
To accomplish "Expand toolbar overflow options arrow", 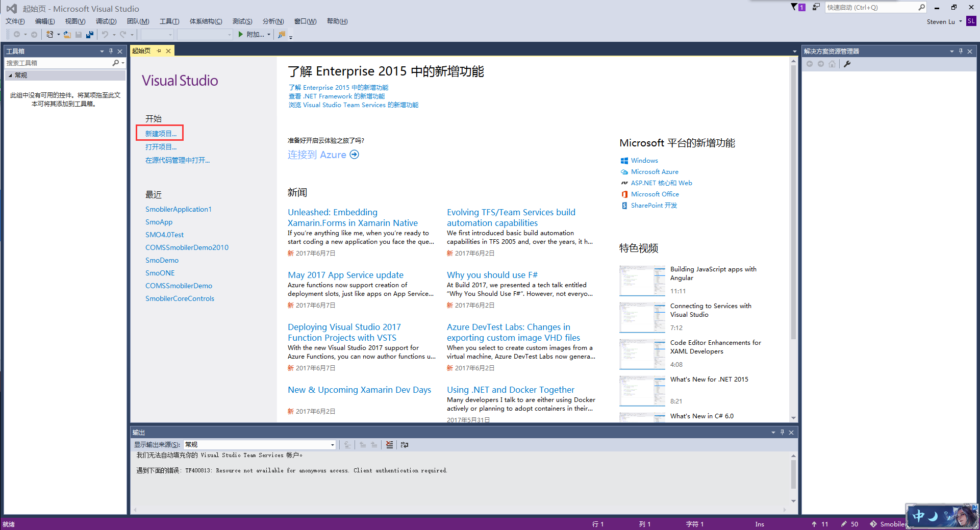I will [291, 37].
